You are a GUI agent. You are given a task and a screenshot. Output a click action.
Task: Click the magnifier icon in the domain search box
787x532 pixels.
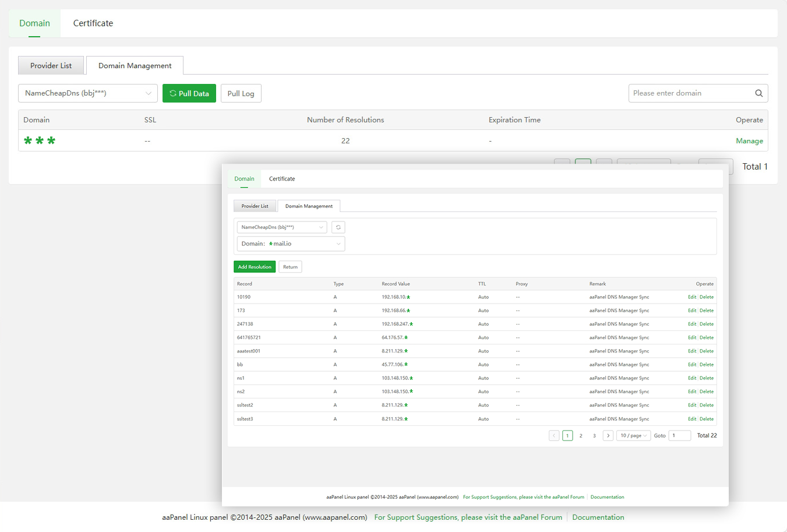(758, 93)
